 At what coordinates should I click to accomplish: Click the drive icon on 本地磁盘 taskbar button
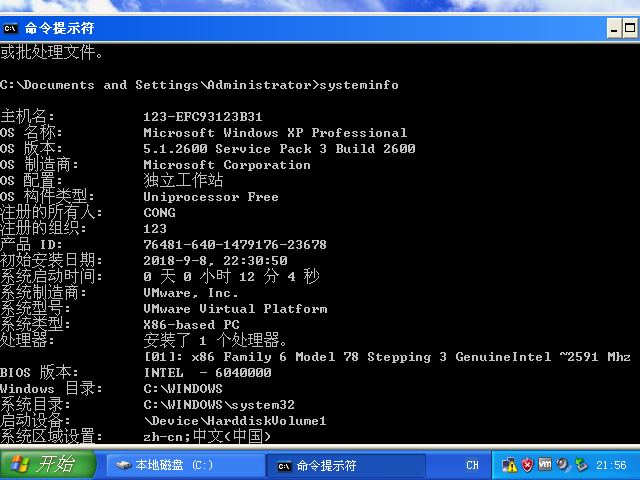tap(123, 465)
